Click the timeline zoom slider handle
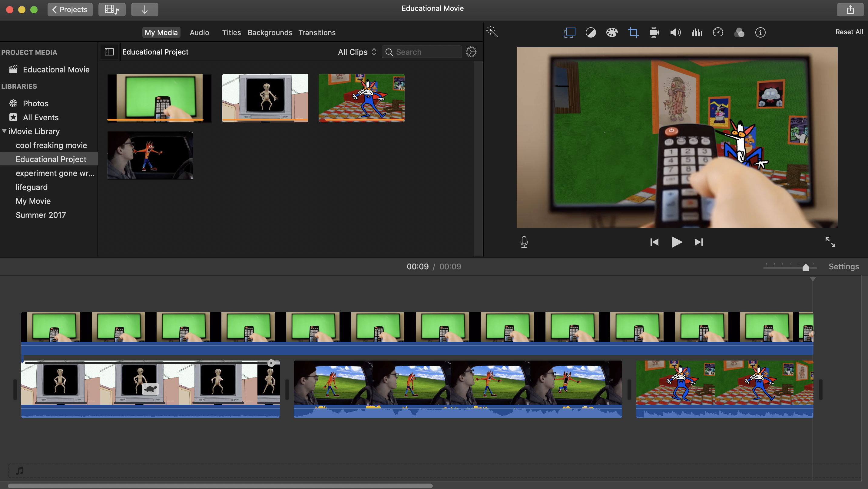 point(806,267)
